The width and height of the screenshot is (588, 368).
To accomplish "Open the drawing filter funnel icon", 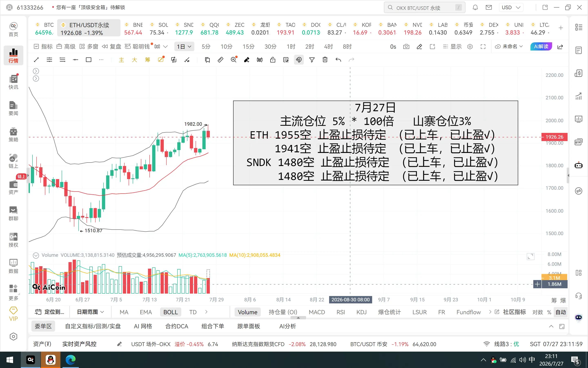I will [x=312, y=60].
